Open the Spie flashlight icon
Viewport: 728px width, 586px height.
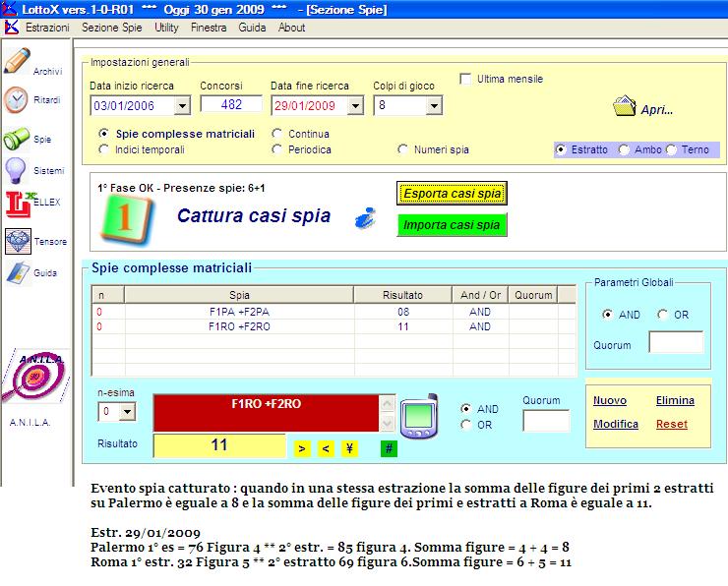pos(17,139)
